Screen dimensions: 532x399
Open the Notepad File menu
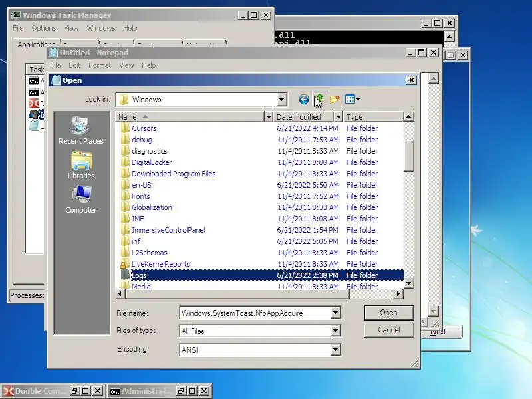(x=55, y=65)
